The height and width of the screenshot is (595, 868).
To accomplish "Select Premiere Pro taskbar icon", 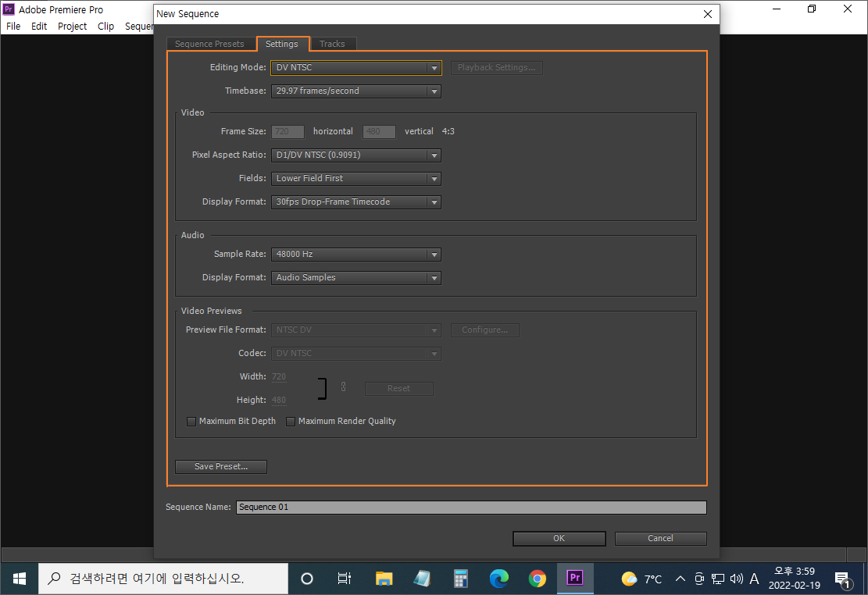I will tap(575, 579).
